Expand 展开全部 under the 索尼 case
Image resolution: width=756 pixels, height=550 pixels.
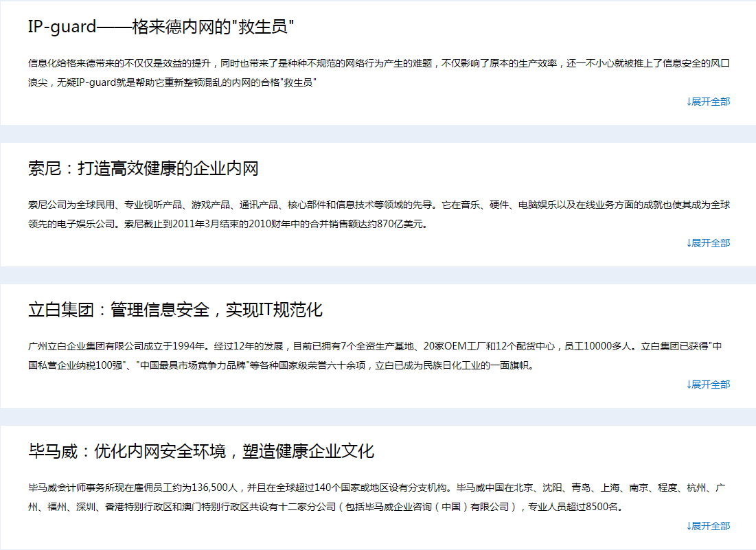(x=711, y=243)
